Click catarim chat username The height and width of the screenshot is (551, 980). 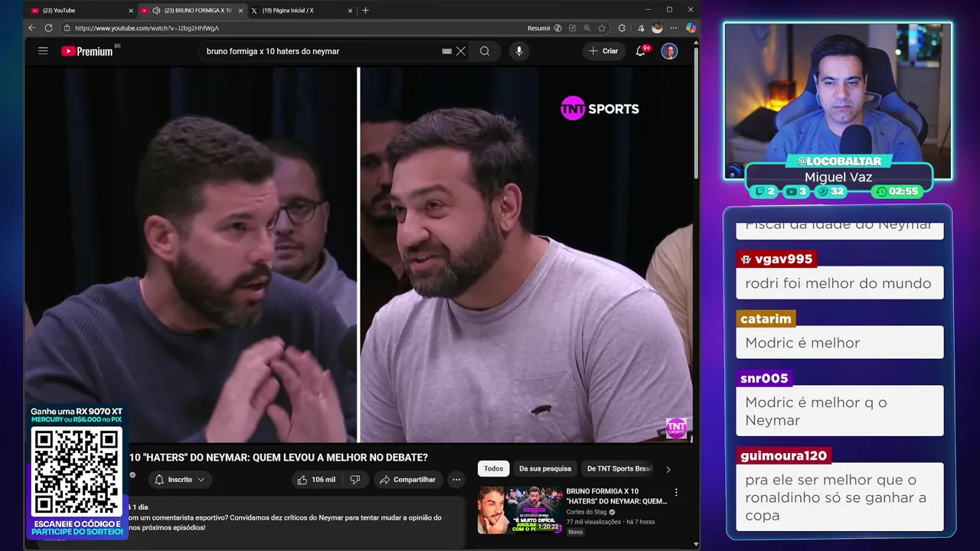(766, 318)
